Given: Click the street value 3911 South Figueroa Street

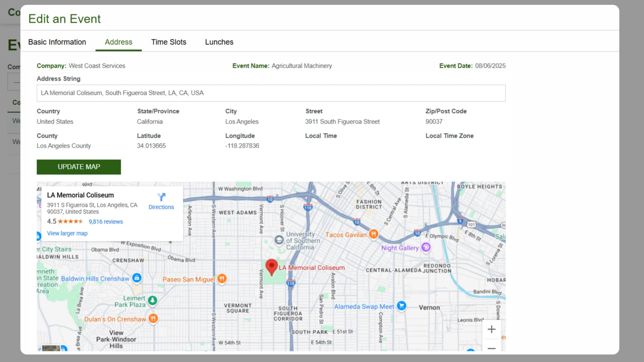Looking at the screenshot, I should [x=342, y=122].
